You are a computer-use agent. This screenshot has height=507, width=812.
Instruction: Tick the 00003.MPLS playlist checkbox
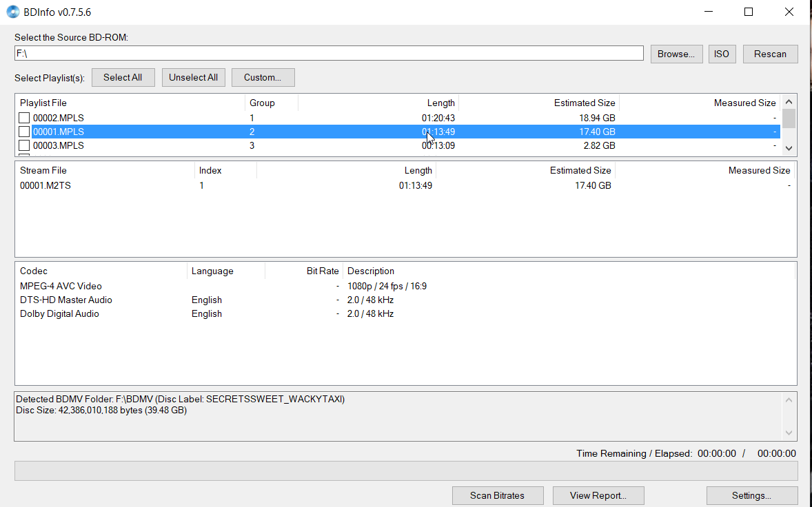pos(24,146)
